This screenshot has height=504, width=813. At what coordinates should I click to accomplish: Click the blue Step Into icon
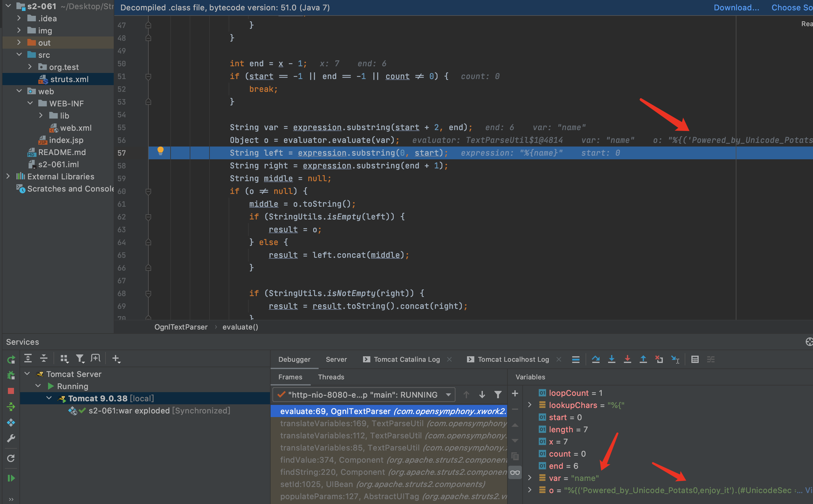coord(612,359)
